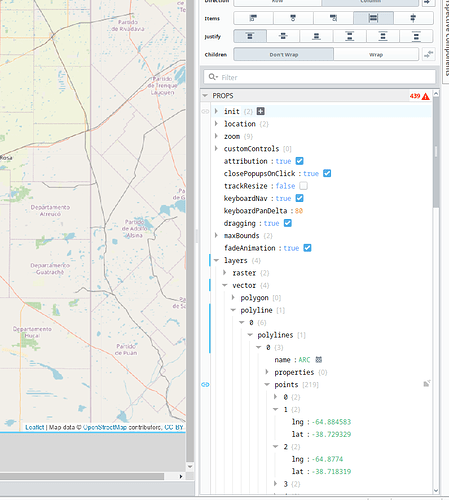The height and width of the screenshot is (500, 449).
Task: Open the red warning triangle in PROPS header
Action: click(426, 96)
